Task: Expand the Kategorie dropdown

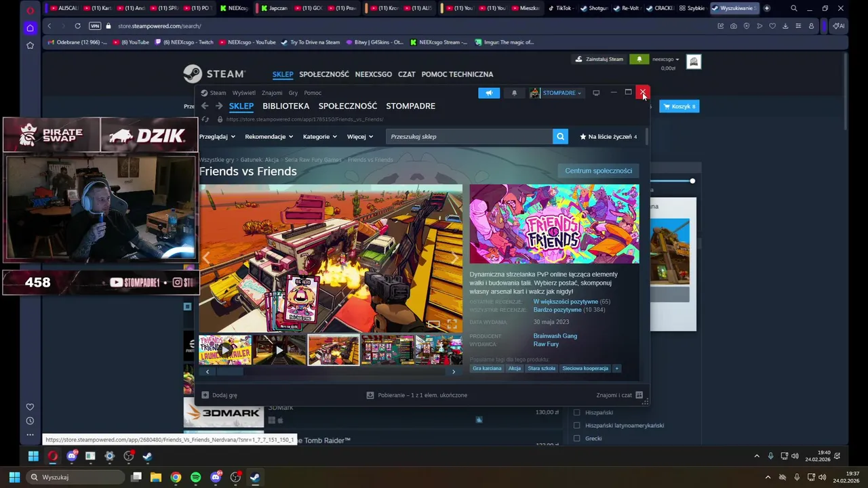Action: point(320,136)
